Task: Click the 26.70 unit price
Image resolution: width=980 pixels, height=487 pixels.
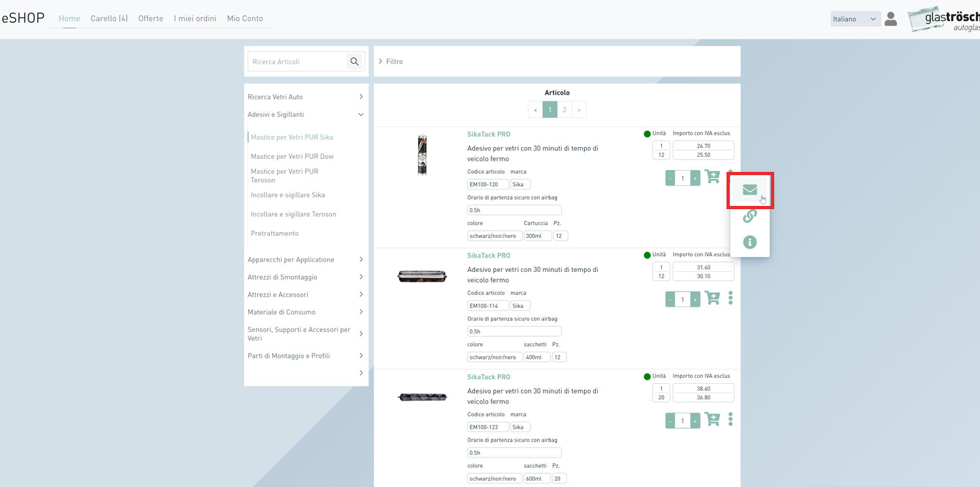Action: tap(704, 146)
